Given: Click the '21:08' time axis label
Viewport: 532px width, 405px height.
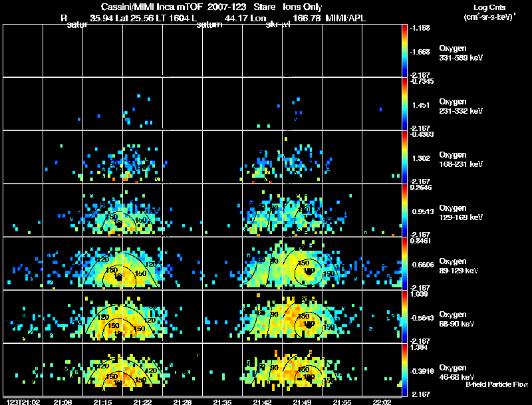Looking at the screenshot, I should [63, 402].
